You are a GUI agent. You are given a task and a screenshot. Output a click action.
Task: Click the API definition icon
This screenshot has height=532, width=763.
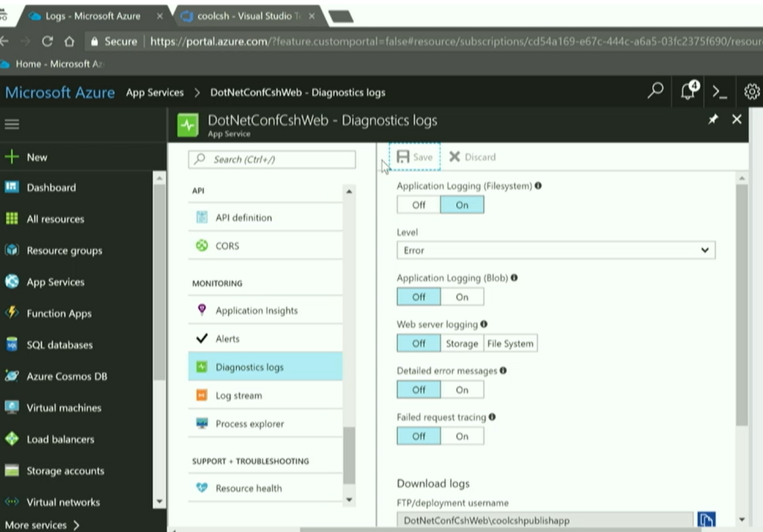[202, 217]
